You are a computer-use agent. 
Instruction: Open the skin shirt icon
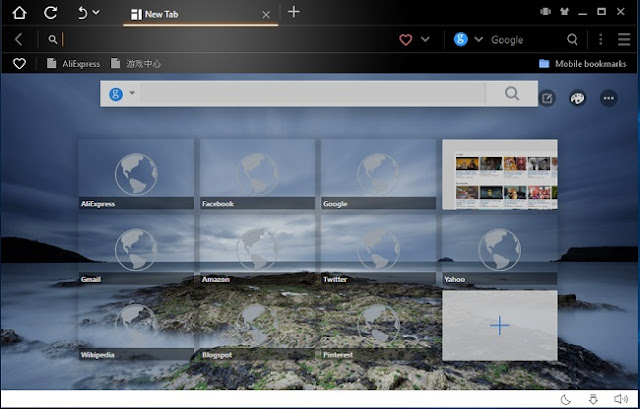pos(564,12)
